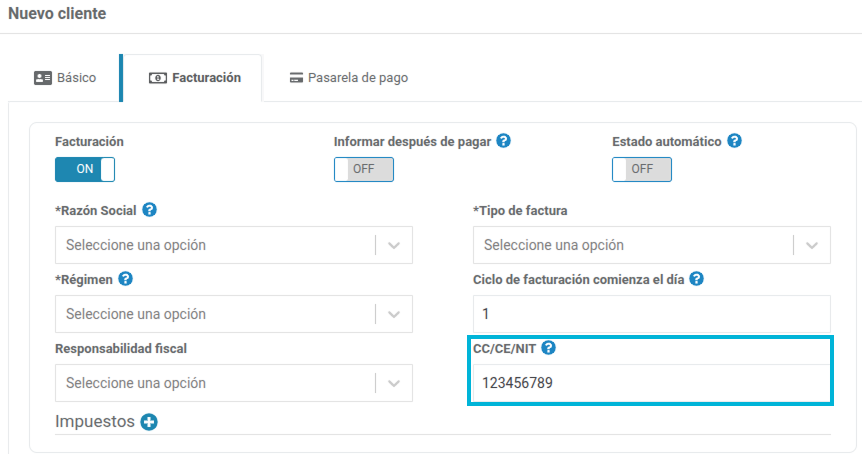Click the Nuevo cliente page title

click(57, 13)
